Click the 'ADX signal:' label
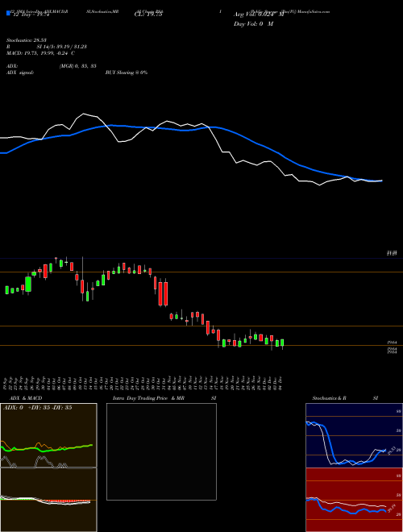The height and width of the screenshot is (532, 403). (x=19, y=73)
